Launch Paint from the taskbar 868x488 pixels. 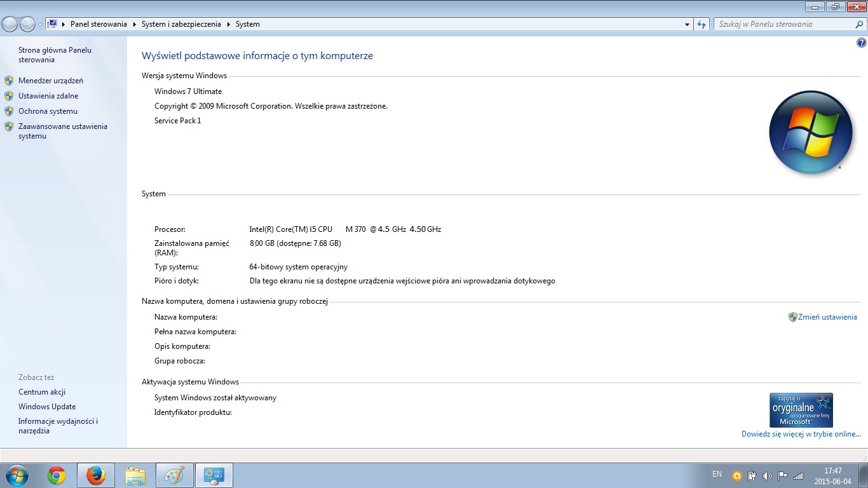click(x=174, y=475)
